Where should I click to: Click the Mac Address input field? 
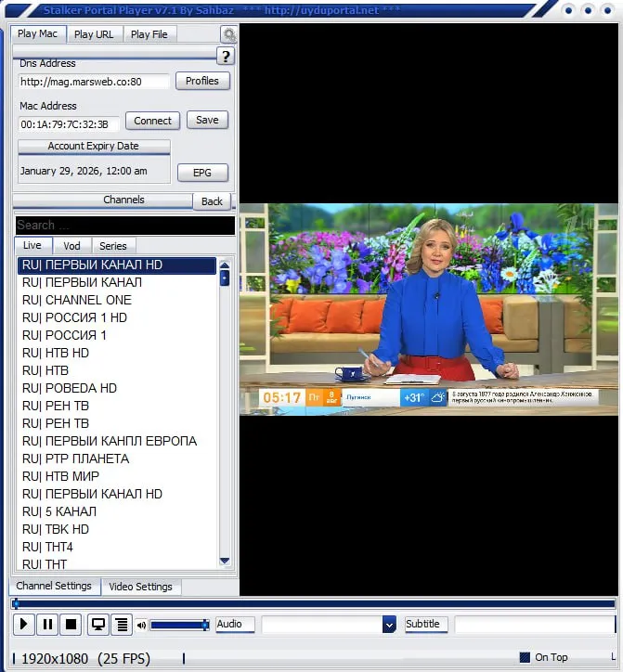pos(69,124)
